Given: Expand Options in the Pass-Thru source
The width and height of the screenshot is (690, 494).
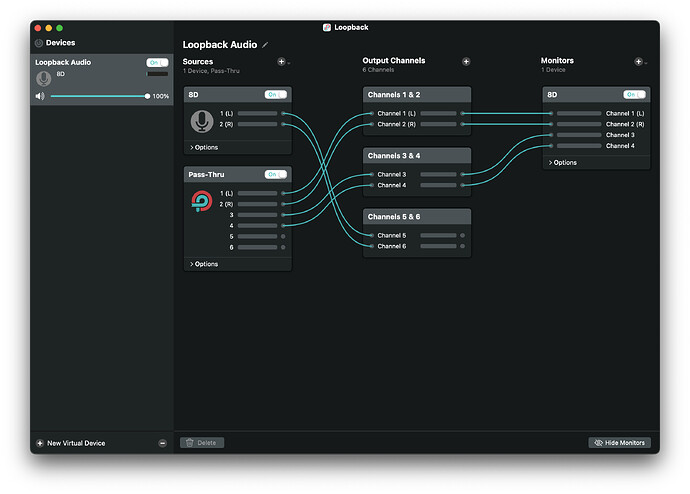Looking at the screenshot, I should point(204,264).
